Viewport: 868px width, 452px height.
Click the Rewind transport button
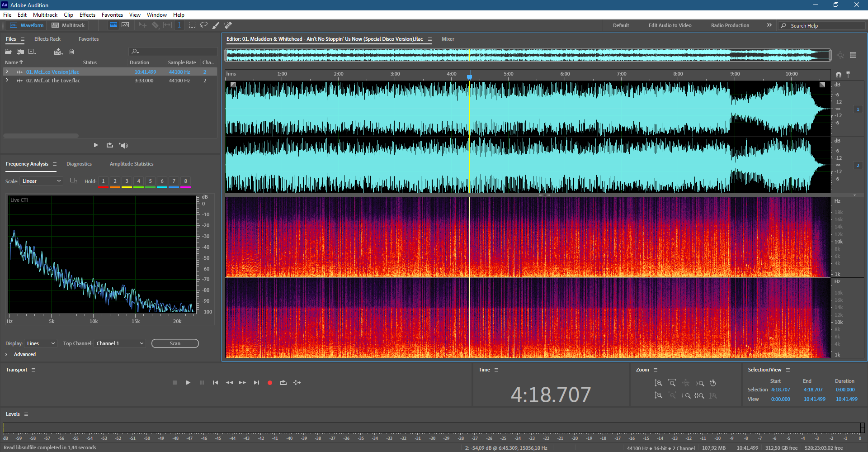[x=229, y=383]
